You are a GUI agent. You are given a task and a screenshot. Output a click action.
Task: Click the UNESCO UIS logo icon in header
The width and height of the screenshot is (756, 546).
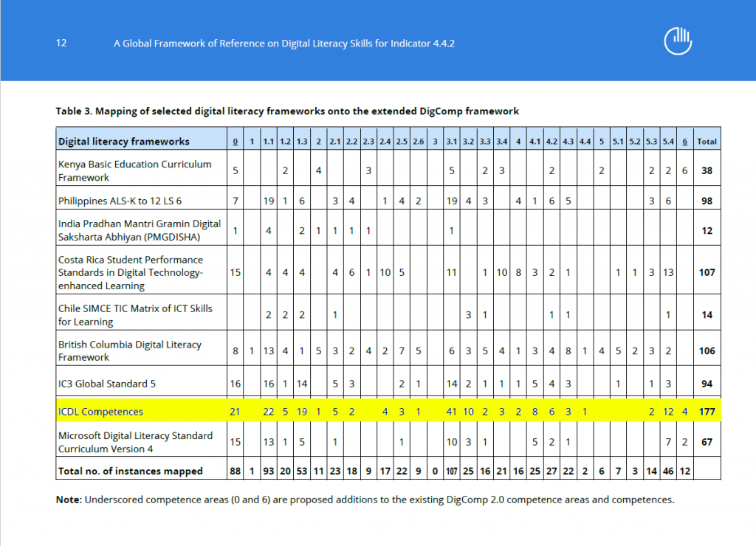pyautogui.click(x=678, y=41)
